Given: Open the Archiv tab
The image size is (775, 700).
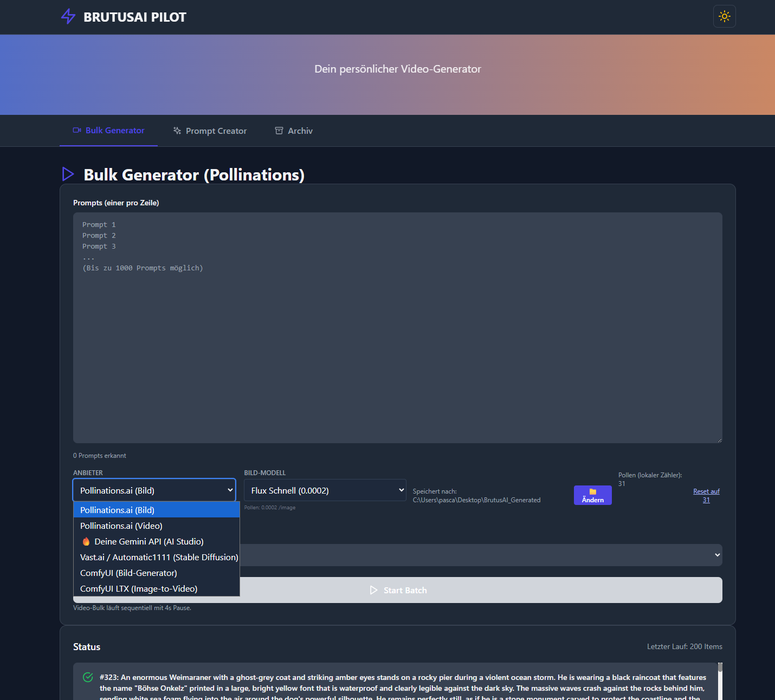Looking at the screenshot, I should [300, 130].
